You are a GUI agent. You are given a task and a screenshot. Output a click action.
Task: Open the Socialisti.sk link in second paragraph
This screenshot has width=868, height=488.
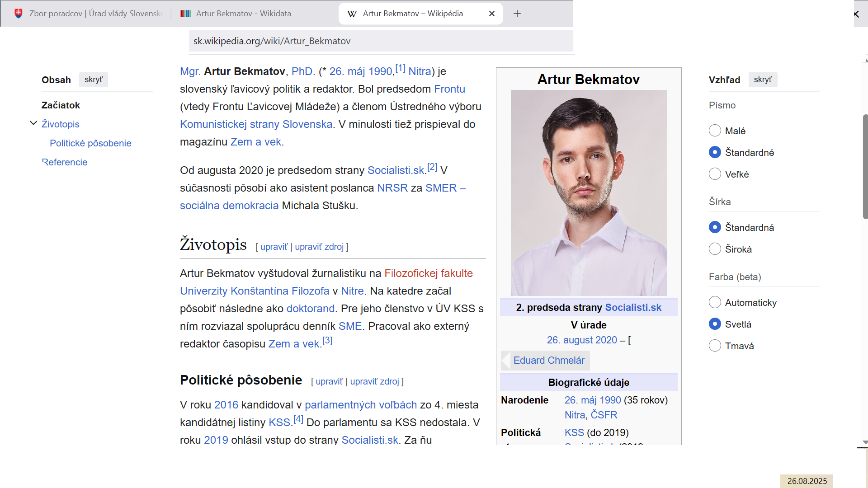click(x=396, y=170)
